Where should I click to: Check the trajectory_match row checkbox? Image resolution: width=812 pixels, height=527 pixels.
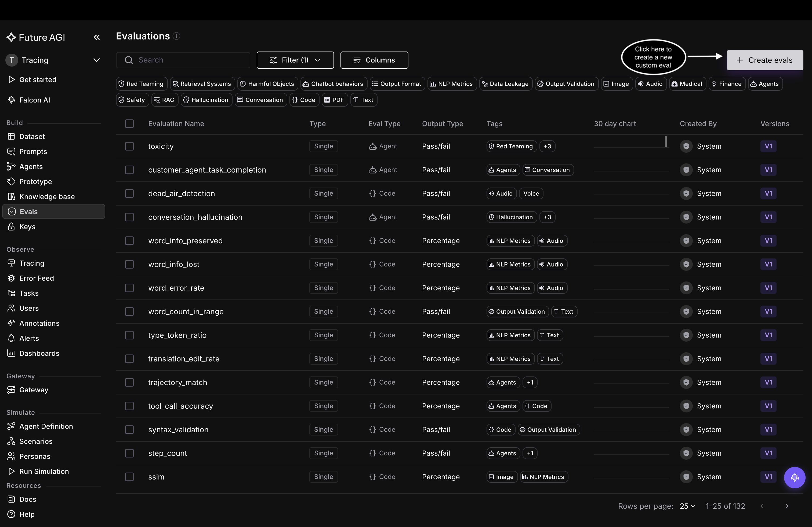[x=129, y=382]
